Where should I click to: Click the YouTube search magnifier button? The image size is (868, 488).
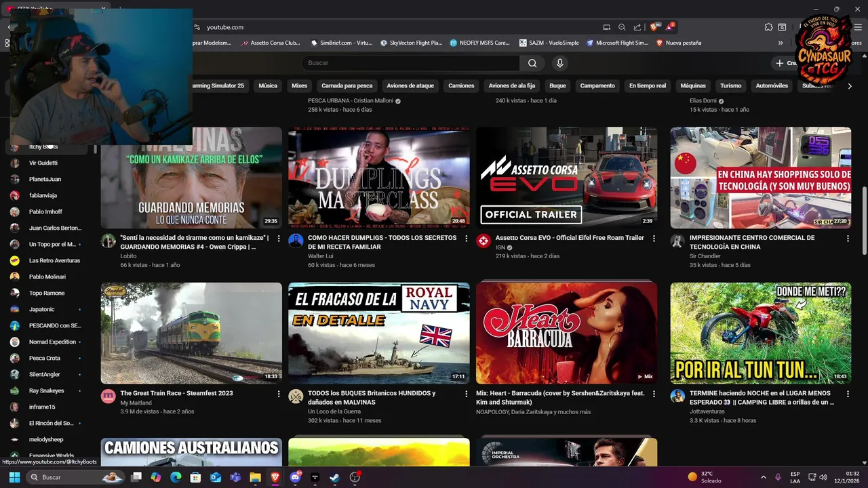(532, 63)
